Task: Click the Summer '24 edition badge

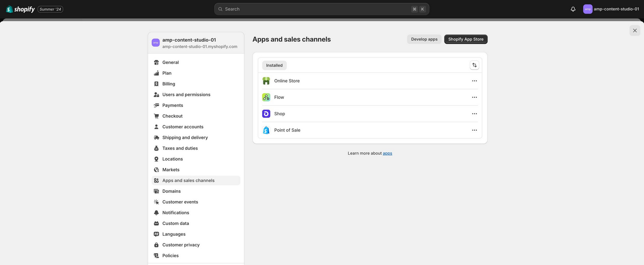Action: click(50, 9)
